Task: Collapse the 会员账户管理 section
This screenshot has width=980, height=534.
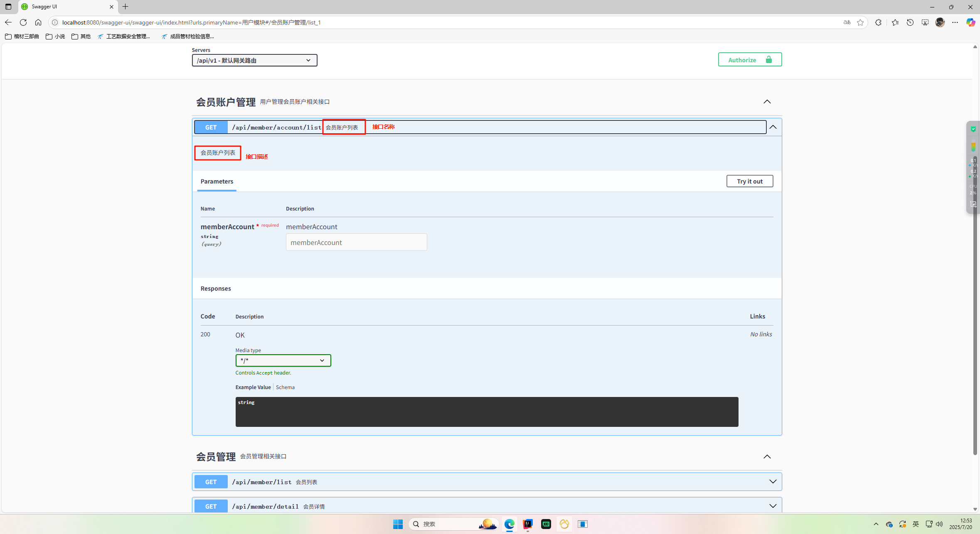Action: (767, 101)
